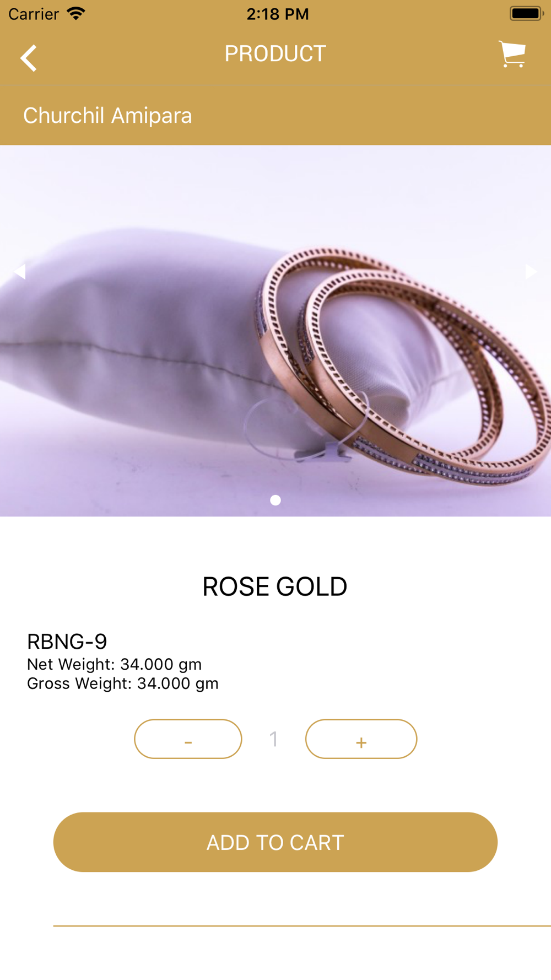The height and width of the screenshot is (980, 551).
Task: Open the shopping cart icon
Action: click(x=512, y=54)
